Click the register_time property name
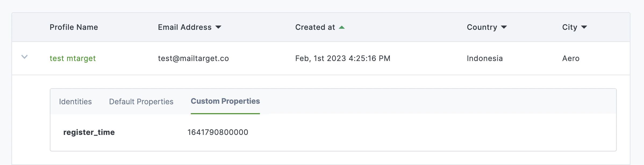The width and height of the screenshot is (644, 165). [x=89, y=132]
